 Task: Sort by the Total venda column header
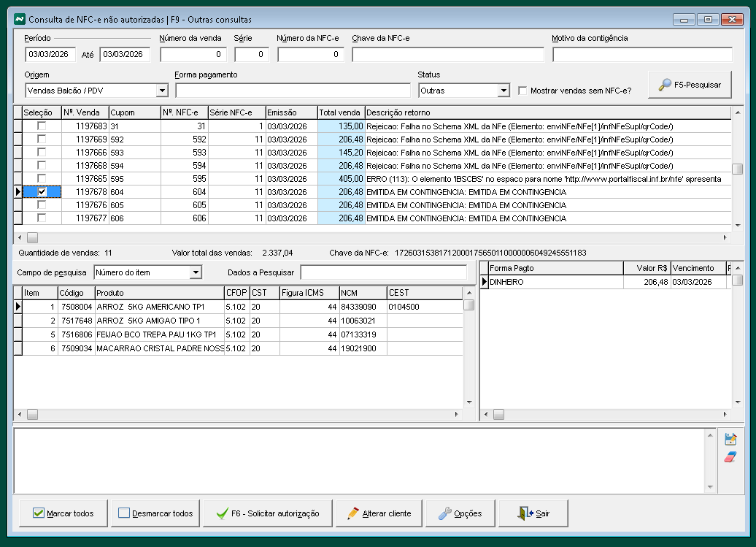coord(340,112)
